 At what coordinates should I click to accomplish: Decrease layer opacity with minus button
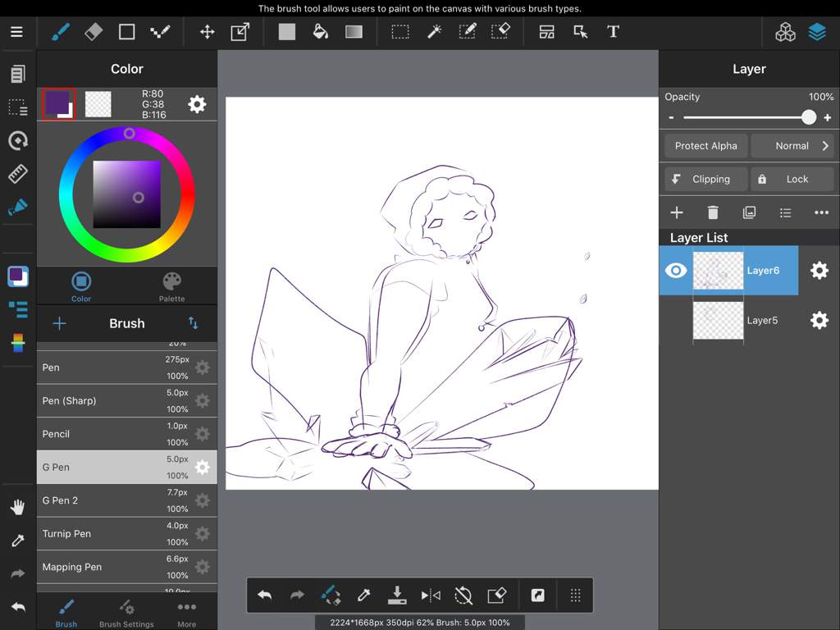(671, 117)
